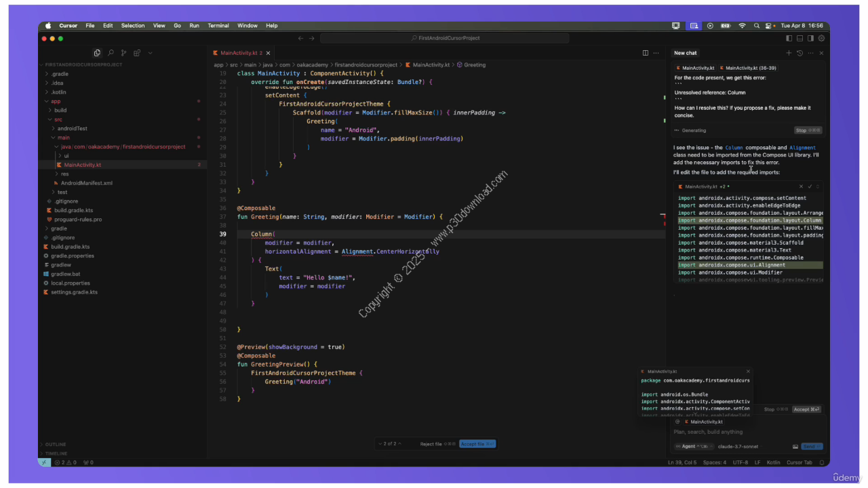Open the Wi-Fi status menu
This screenshot has width=868, height=488.
coord(743,26)
